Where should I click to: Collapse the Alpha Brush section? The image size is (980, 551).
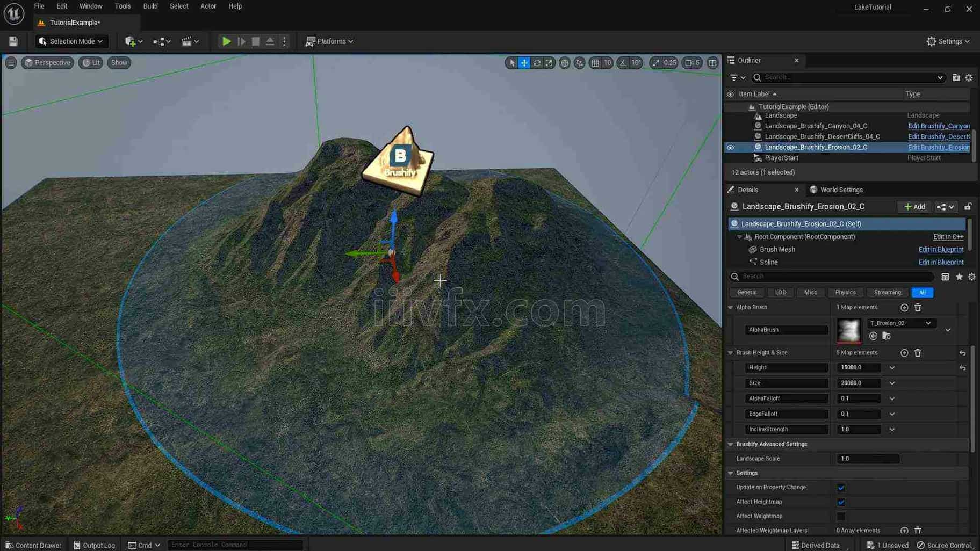coord(730,308)
